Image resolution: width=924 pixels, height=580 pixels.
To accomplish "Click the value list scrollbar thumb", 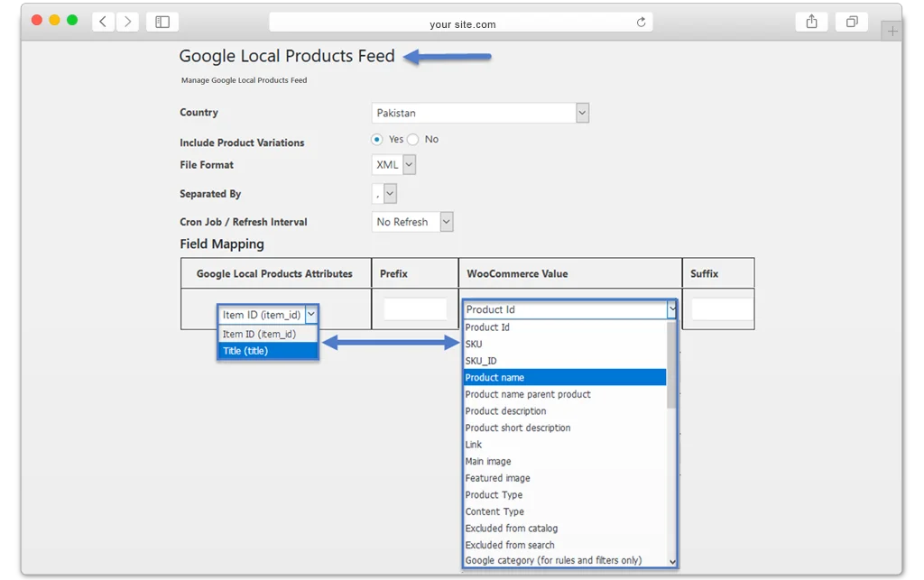I will click(x=671, y=365).
